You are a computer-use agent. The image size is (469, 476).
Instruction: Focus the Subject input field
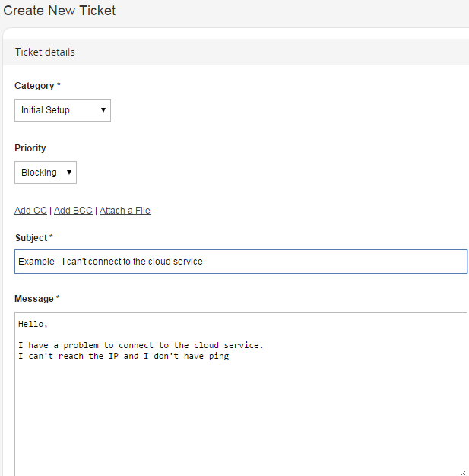coord(241,262)
